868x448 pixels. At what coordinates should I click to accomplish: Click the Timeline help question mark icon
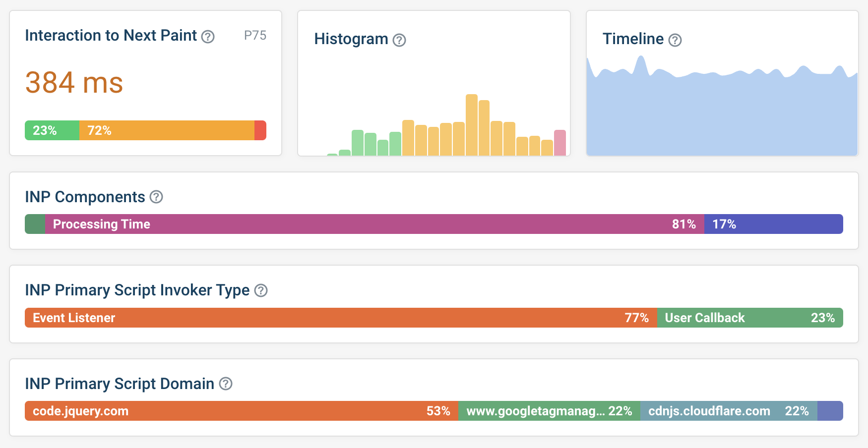675,40
